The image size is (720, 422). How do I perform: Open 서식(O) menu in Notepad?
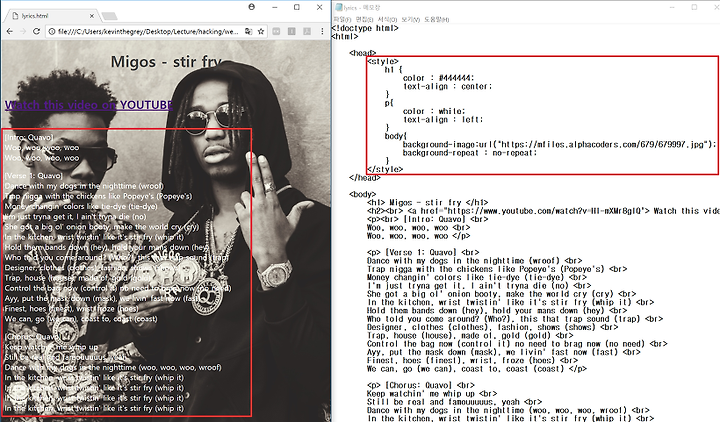click(388, 20)
